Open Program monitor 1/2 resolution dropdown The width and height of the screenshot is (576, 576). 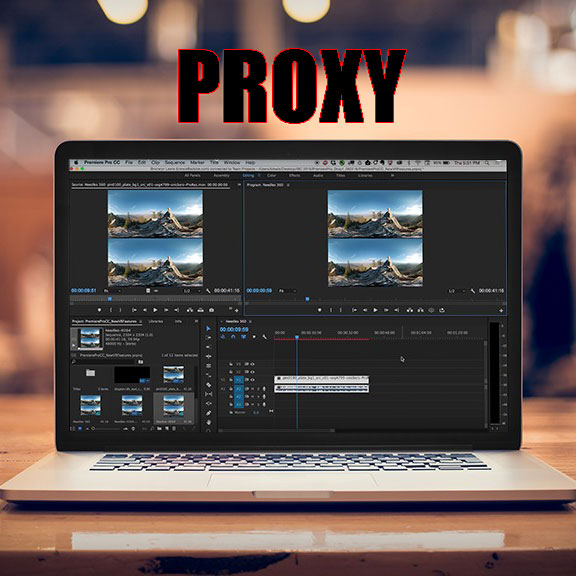coord(456,291)
